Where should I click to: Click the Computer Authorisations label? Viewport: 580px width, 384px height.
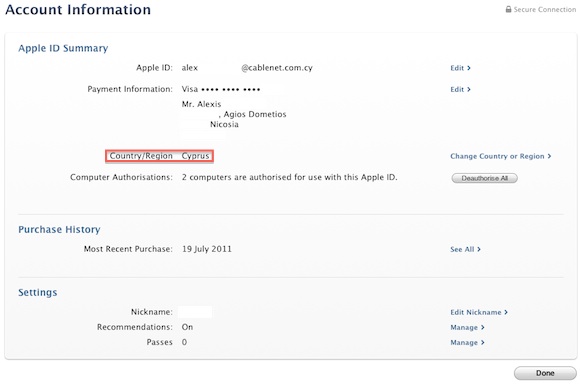(121, 177)
